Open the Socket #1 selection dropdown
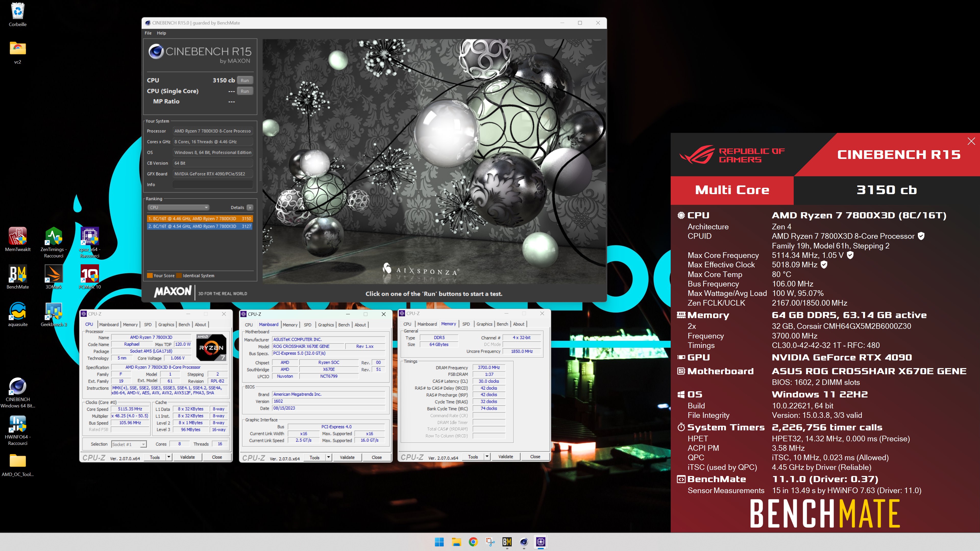This screenshot has width=980, height=551. pos(129,444)
